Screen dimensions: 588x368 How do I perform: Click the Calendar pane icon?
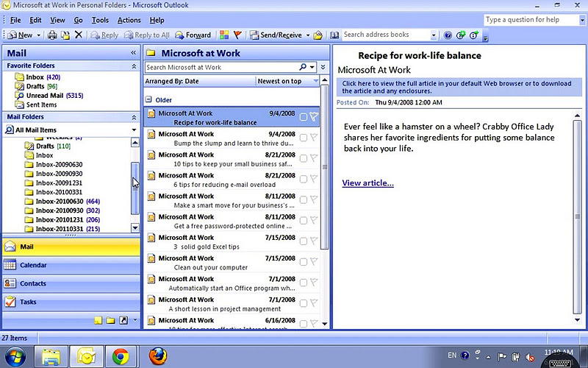click(10, 265)
